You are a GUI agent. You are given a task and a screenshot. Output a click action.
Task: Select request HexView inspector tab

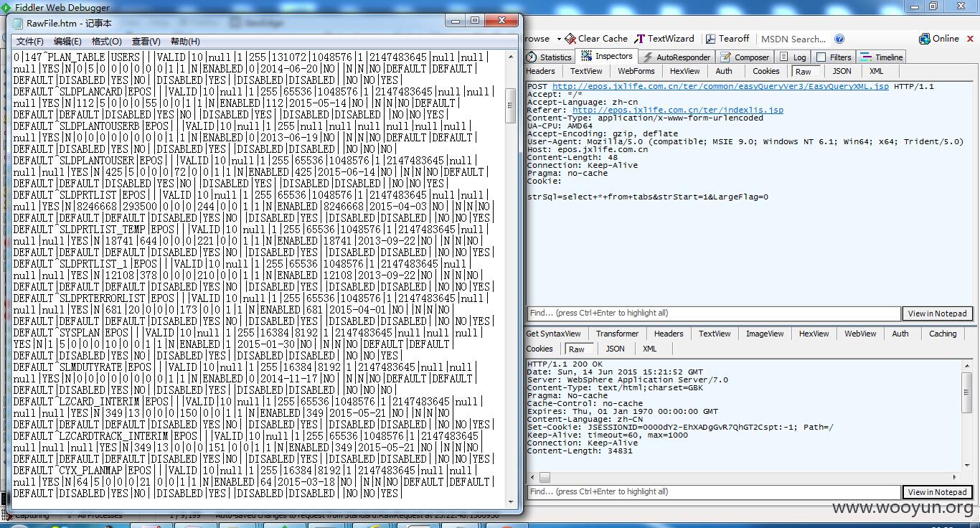(x=684, y=71)
